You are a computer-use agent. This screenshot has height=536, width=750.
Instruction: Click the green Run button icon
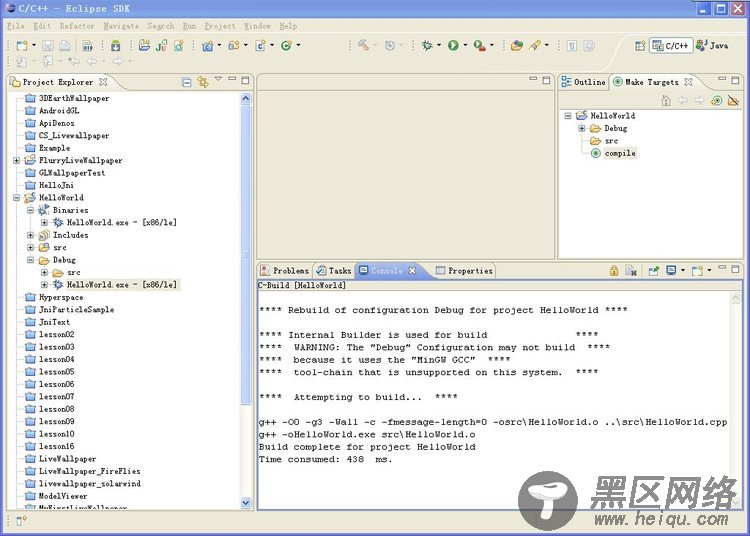tap(453, 45)
